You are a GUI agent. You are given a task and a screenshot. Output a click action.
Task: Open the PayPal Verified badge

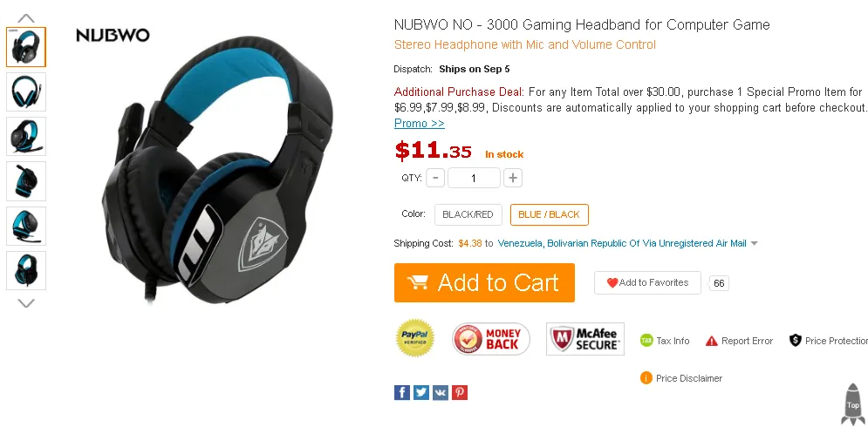pyautogui.click(x=415, y=338)
